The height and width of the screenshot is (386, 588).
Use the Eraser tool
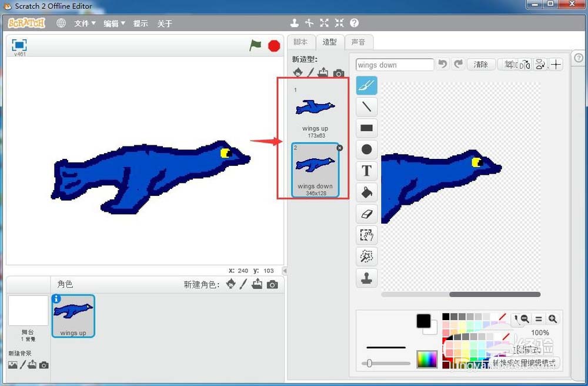366,214
